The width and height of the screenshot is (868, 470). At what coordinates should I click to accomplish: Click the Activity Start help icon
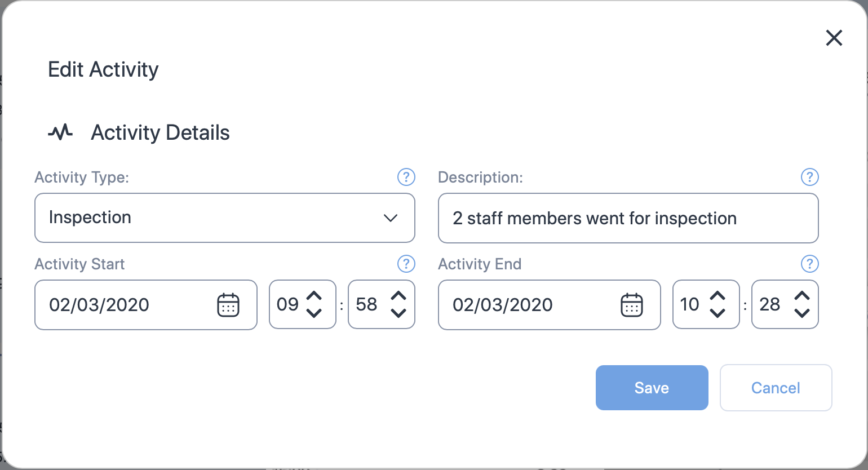(x=406, y=264)
